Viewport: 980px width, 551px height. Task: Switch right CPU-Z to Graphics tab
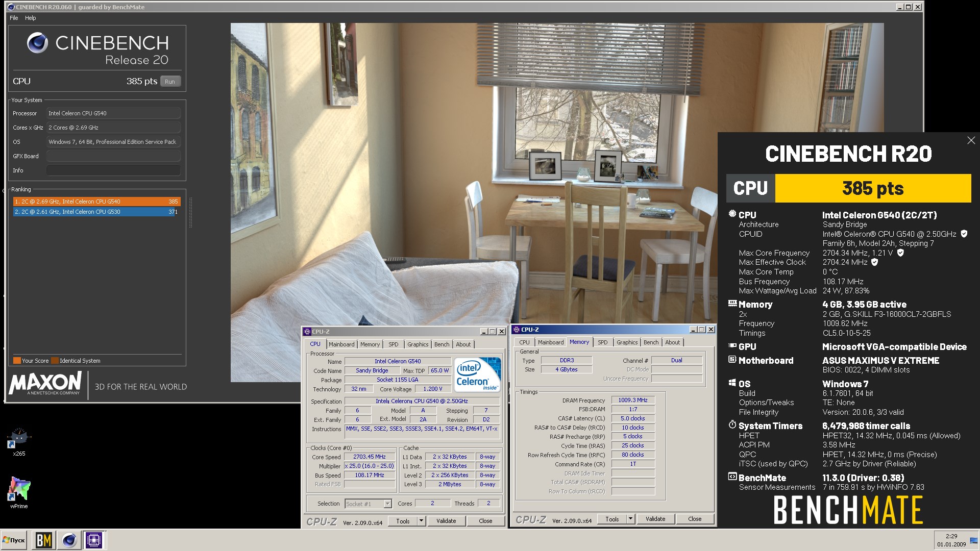[x=627, y=342]
